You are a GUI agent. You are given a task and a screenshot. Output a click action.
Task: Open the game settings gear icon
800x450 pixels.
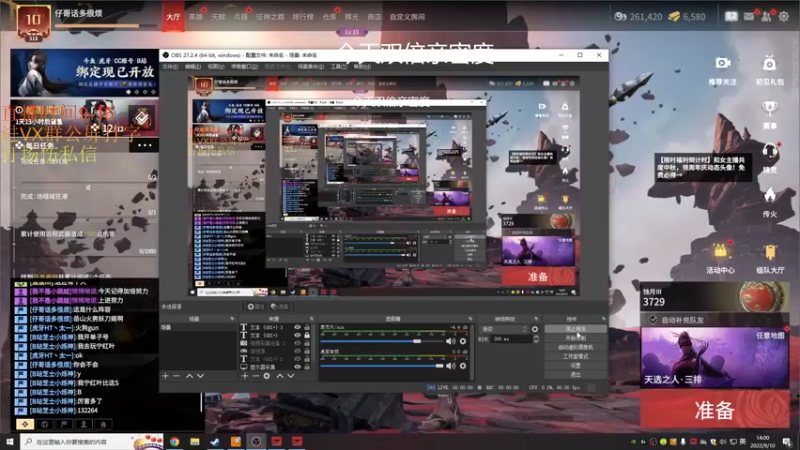pyautogui.click(x=784, y=16)
